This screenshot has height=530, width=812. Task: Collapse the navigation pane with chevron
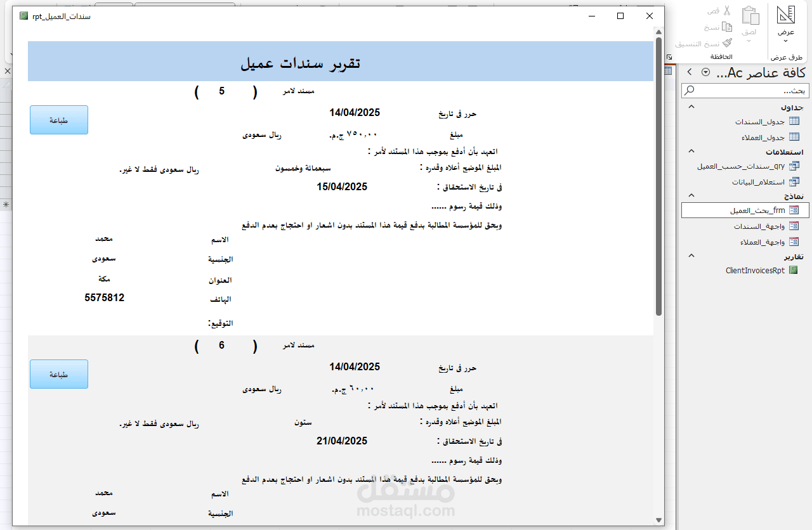690,72
